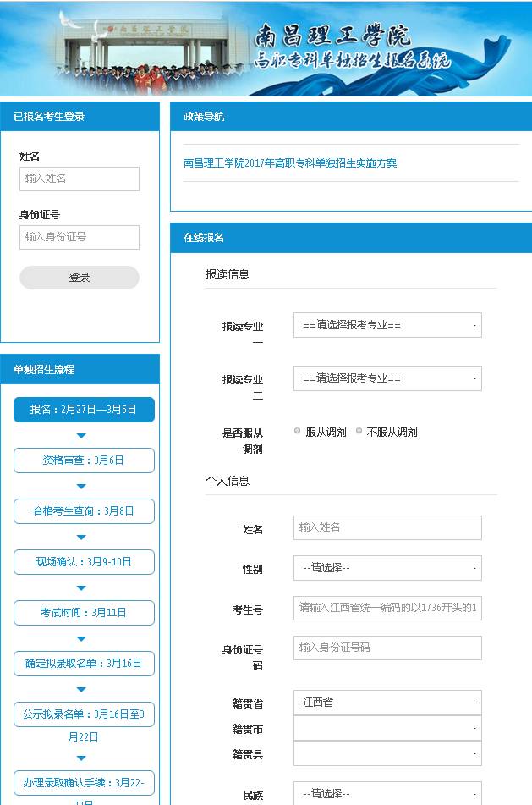This screenshot has height=805, width=532.
Task: Click the 身份证号码 input in registration form
Action: [387, 648]
